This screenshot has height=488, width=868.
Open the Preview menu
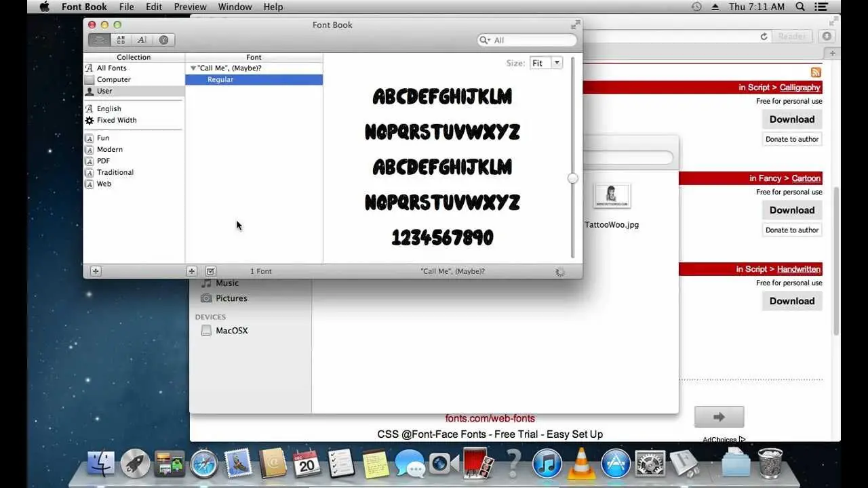point(191,7)
